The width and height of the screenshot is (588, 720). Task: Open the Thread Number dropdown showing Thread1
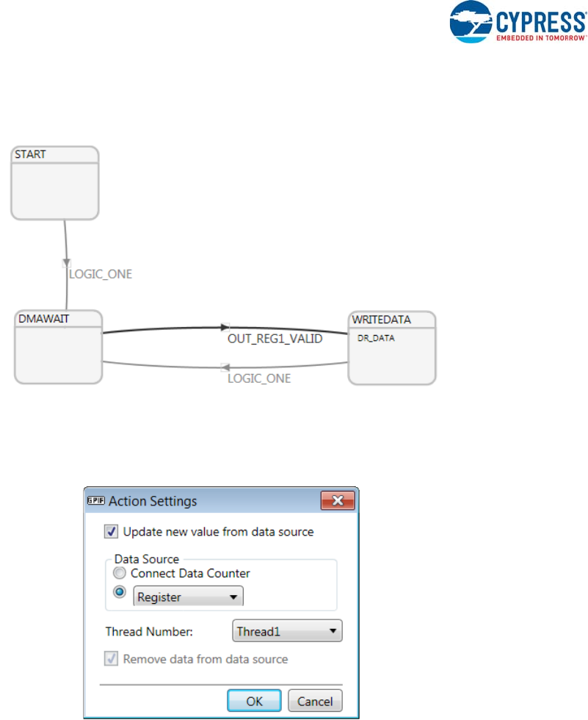[287, 631]
